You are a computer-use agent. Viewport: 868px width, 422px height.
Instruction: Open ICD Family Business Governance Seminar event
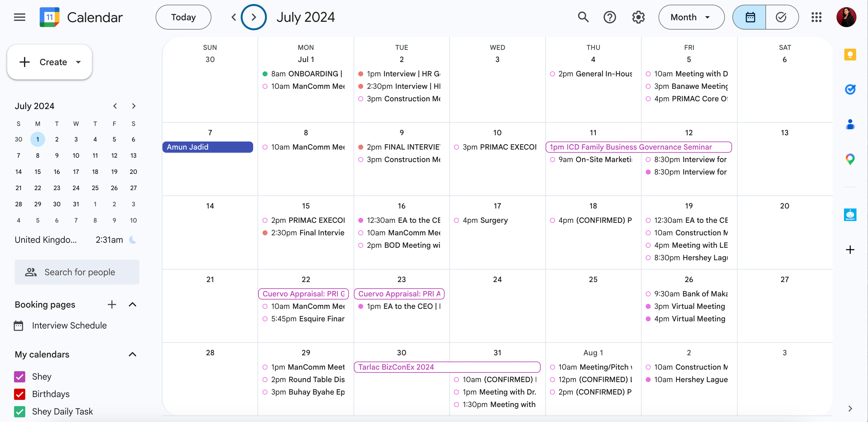click(639, 147)
